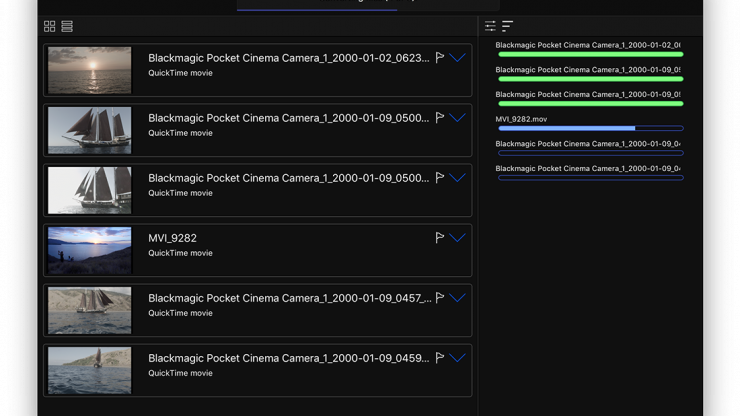Flag the clip ending in 0459
The height and width of the screenshot is (416, 740).
click(439, 358)
